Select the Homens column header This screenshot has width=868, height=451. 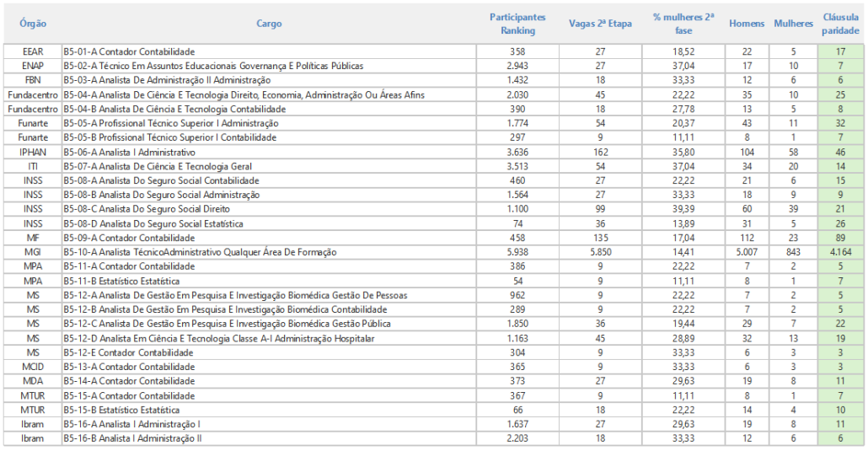tap(747, 24)
